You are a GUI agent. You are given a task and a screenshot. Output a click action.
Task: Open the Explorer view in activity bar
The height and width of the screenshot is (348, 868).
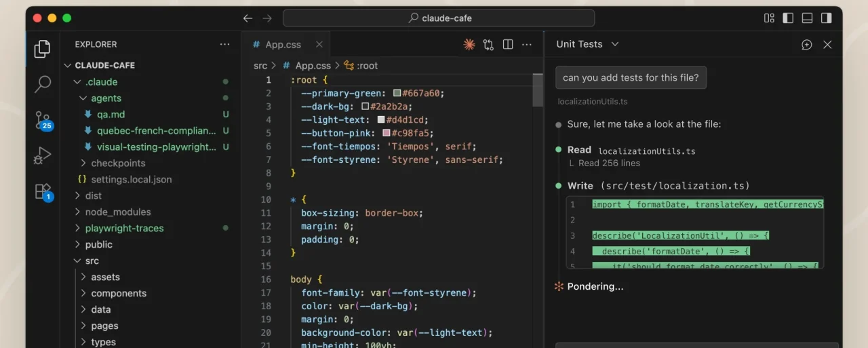(43, 49)
